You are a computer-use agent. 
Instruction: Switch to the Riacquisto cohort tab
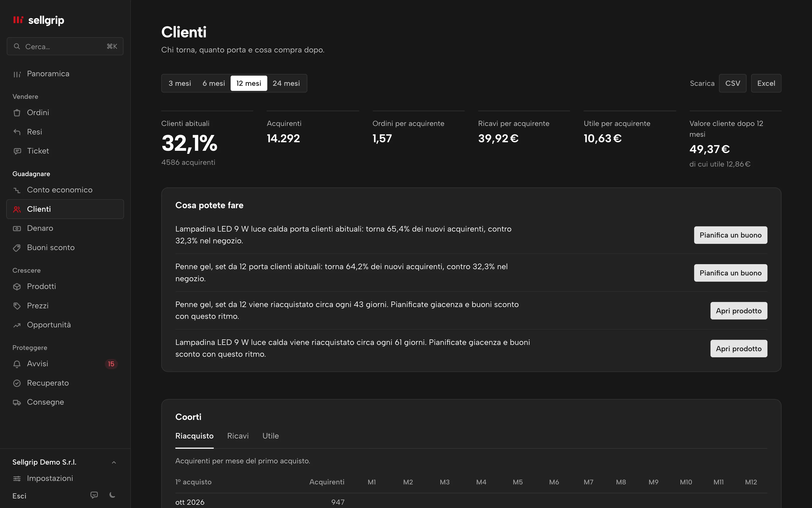[194, 436]
